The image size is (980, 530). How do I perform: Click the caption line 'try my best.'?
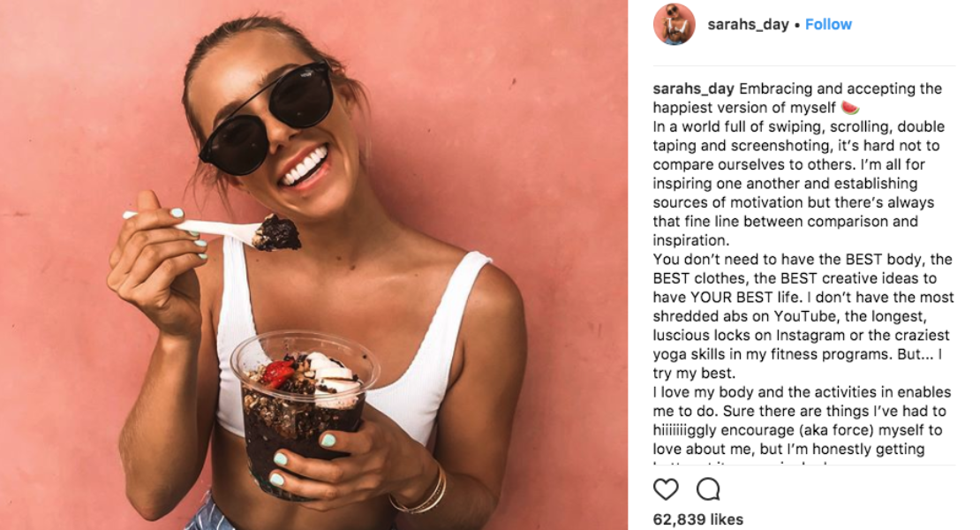[694, 373]
